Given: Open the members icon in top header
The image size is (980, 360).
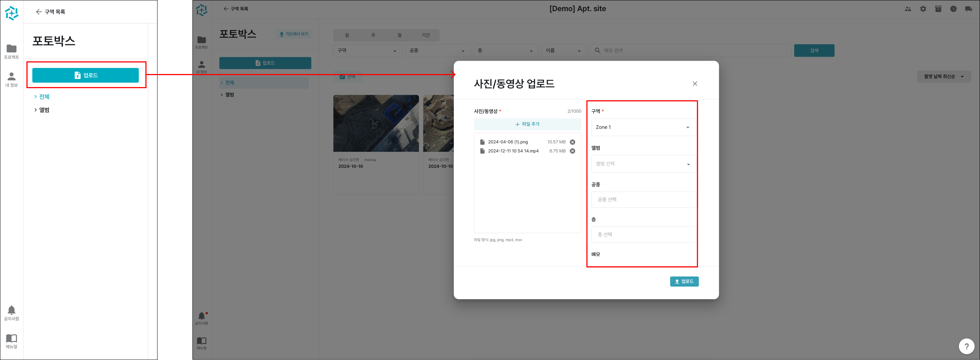Looking at the screenshot, I should point(908,9).
